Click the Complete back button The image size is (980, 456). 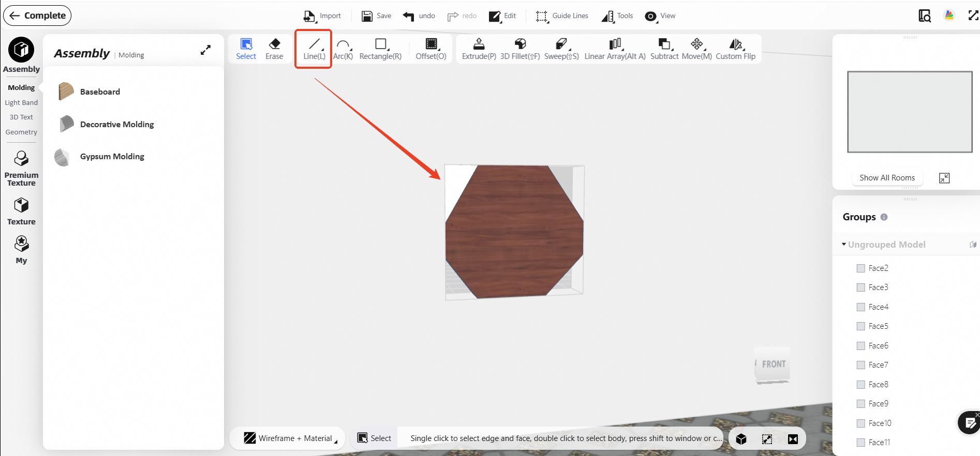coord(37,16)
